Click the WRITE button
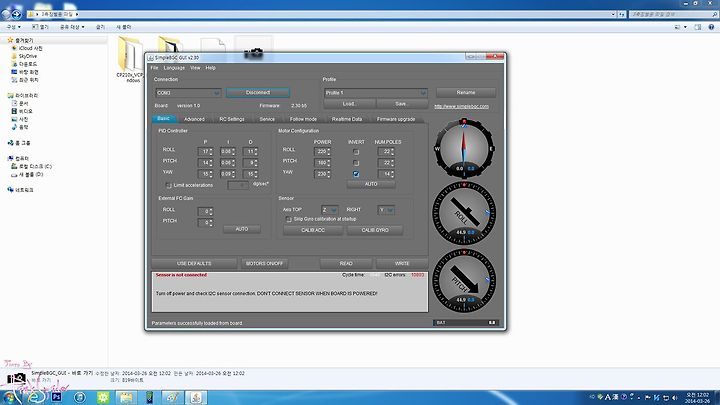 pos(402,264)
